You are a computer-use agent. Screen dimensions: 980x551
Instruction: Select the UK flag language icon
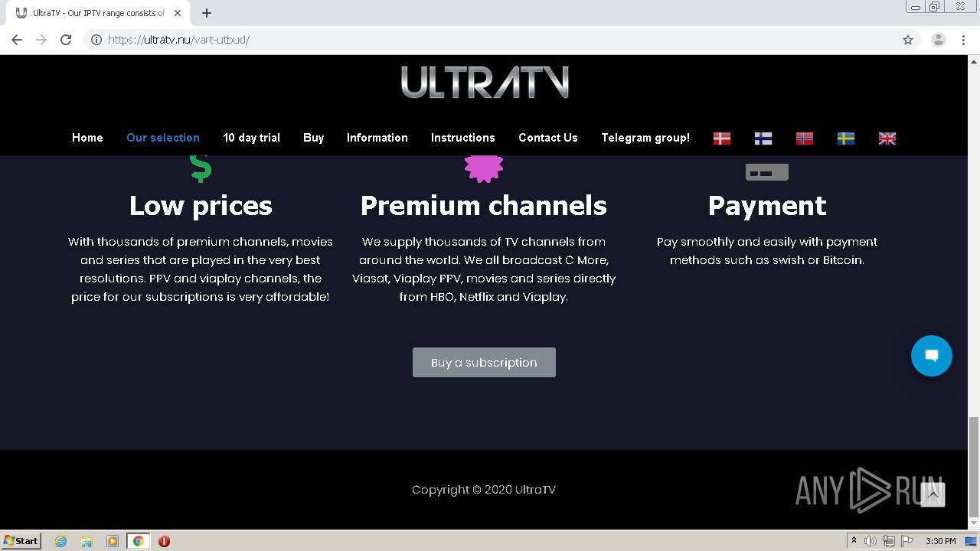coord(887,139)
